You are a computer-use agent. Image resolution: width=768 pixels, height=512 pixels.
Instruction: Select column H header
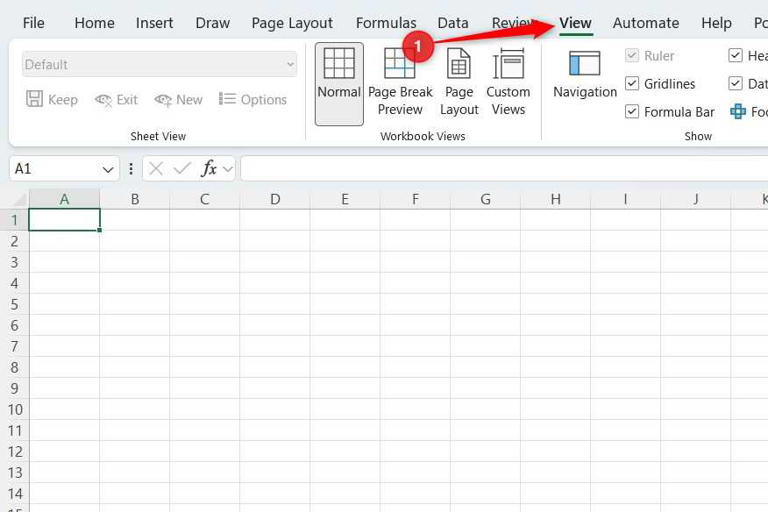(555, 199)
